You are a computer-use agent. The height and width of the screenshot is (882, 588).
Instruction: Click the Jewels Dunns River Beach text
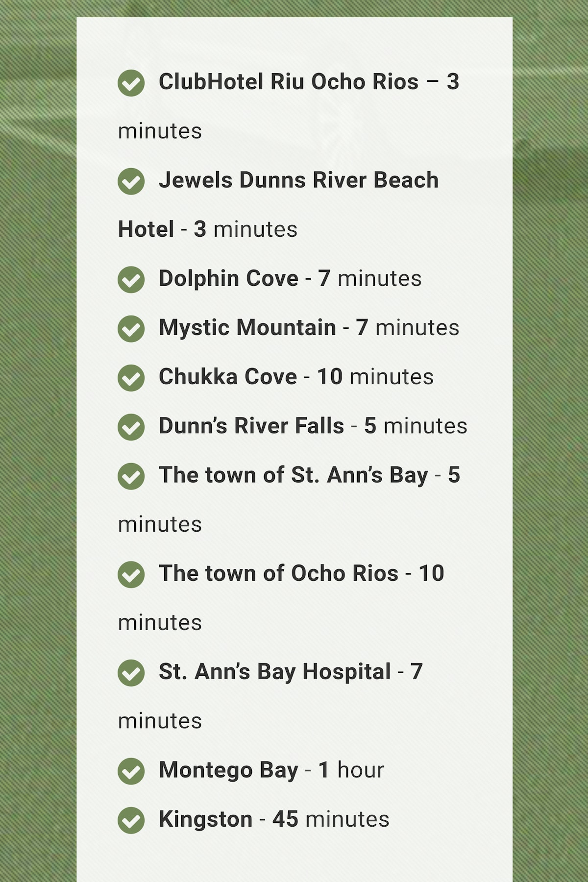point(298,180)
